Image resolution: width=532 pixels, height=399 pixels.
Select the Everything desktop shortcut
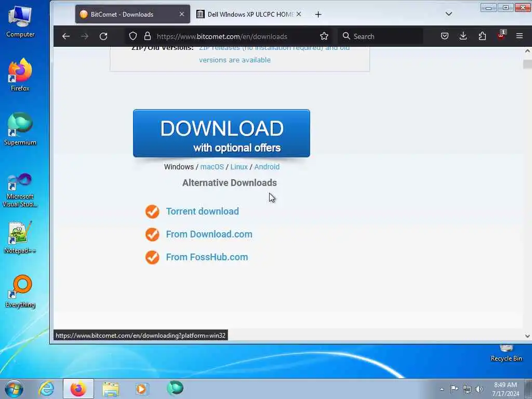point(20,291)
